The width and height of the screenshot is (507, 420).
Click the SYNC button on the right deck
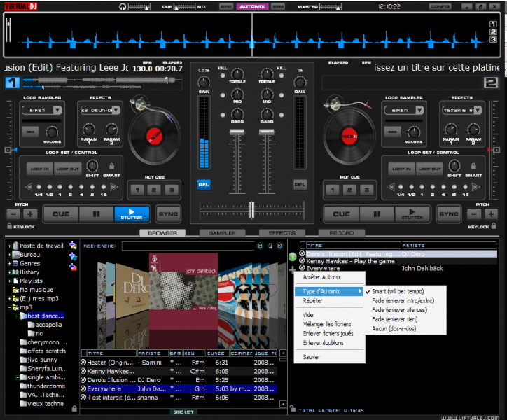448,214
